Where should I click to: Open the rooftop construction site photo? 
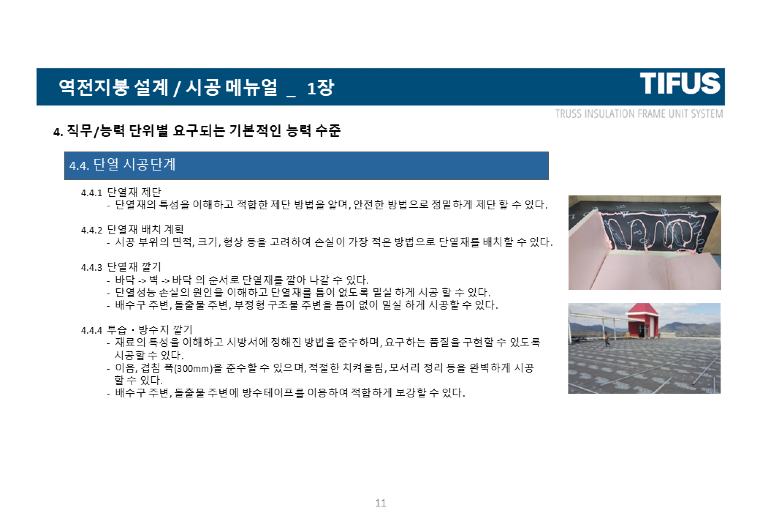pos(644,348)
